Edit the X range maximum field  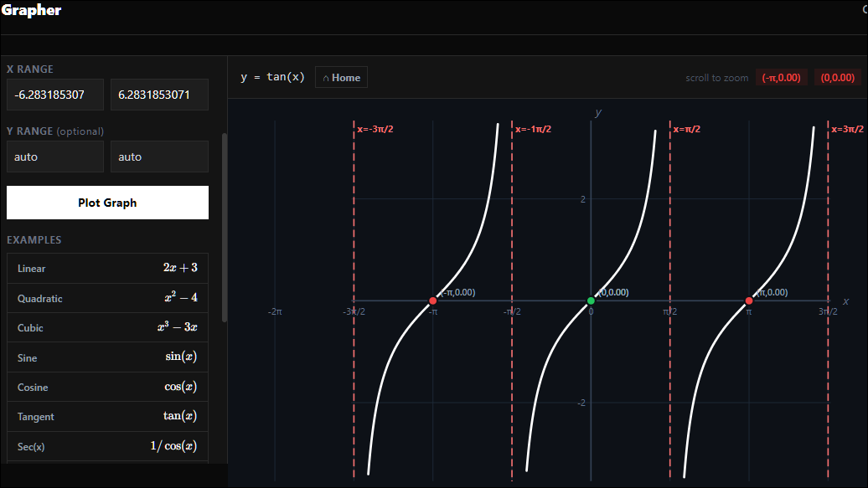click(159, 95)
